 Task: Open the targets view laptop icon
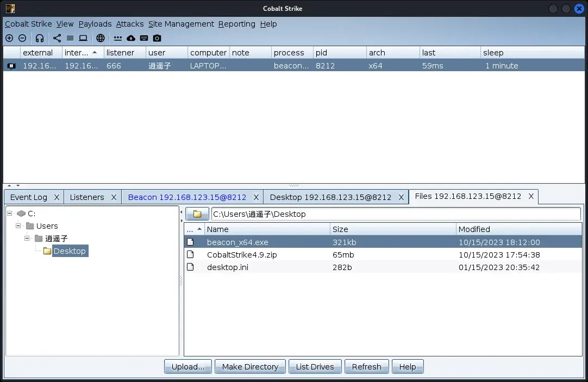[x=83, y=38]
